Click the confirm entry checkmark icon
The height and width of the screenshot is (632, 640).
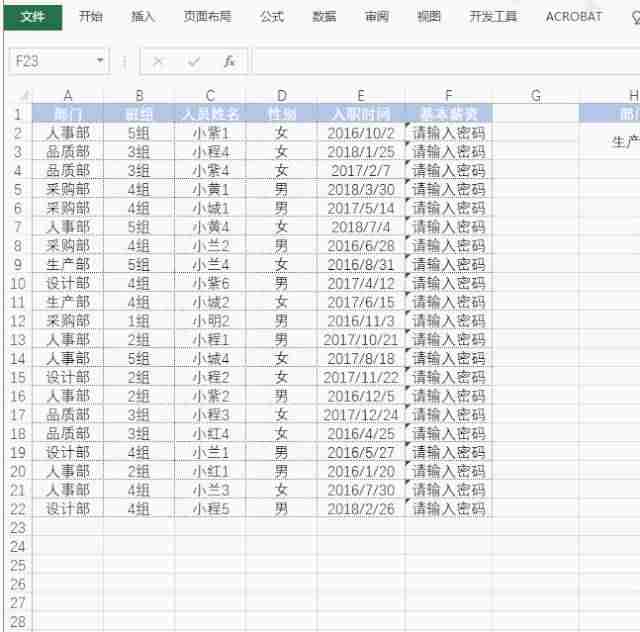[193, 62]
